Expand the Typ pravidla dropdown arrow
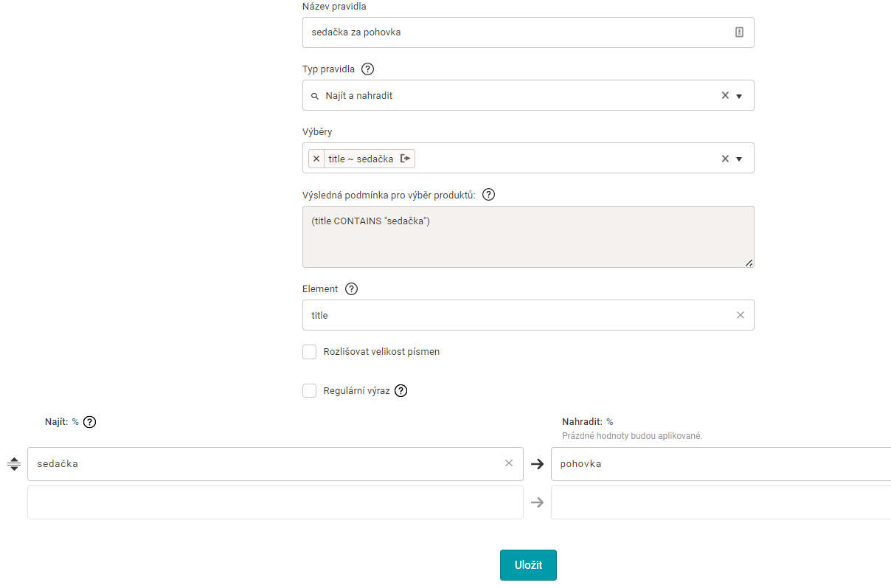Screen dimensions: 891x588 click(x=739, y=96)
